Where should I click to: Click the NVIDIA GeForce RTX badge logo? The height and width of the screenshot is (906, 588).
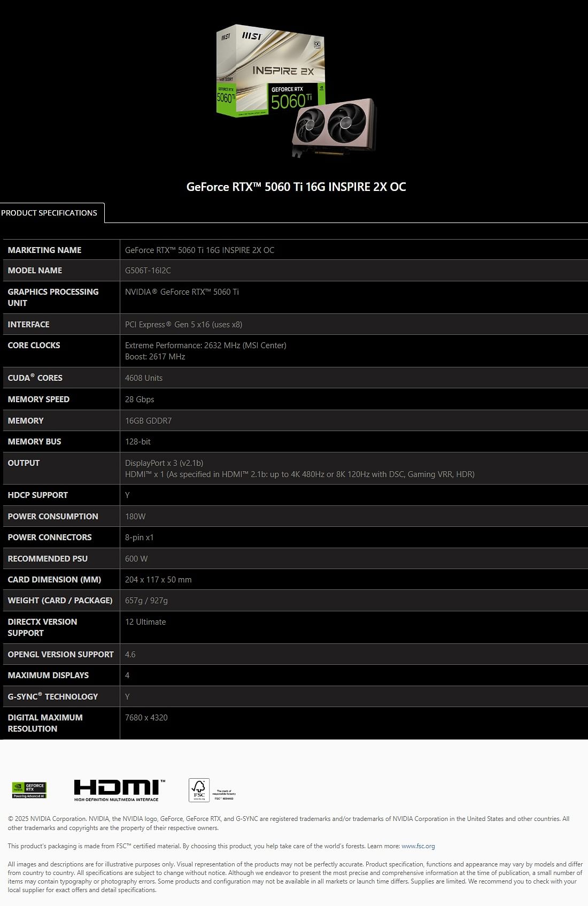pyautogui.click(x=29, y=790)
